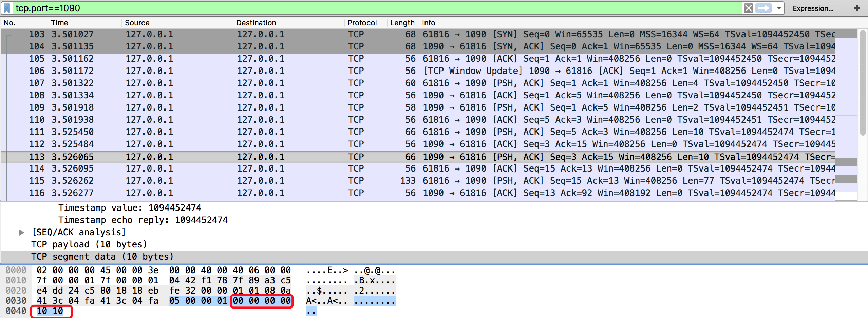Select packet 108 at time 3.501334
Image resolution: width=868 pixels, height=318 pixels.
coord(417,95)
